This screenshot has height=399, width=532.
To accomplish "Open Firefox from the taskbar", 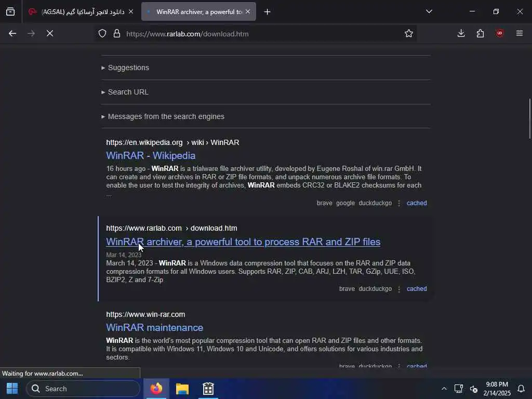I will click(x=156, y=389).
